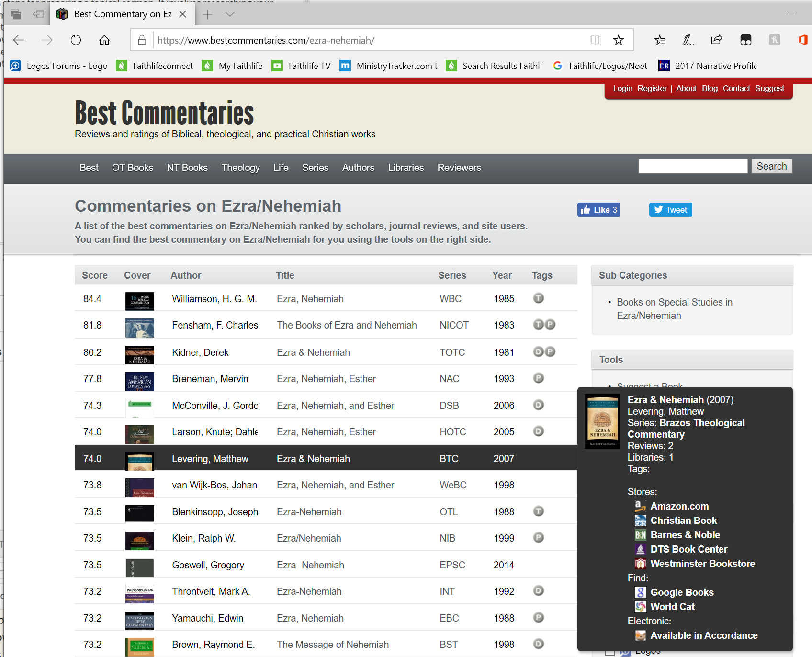Sort table by Year column
The image size is (812, 657).
pyautogui.click(x=502, y=275)
